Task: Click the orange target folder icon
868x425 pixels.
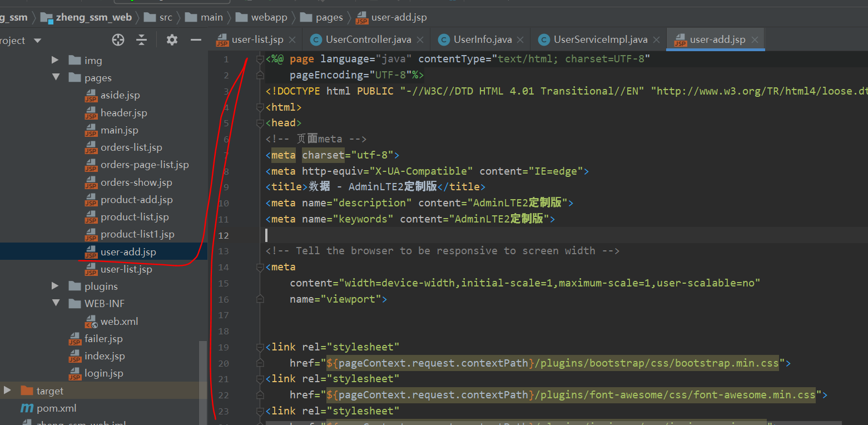Action: 27,391
